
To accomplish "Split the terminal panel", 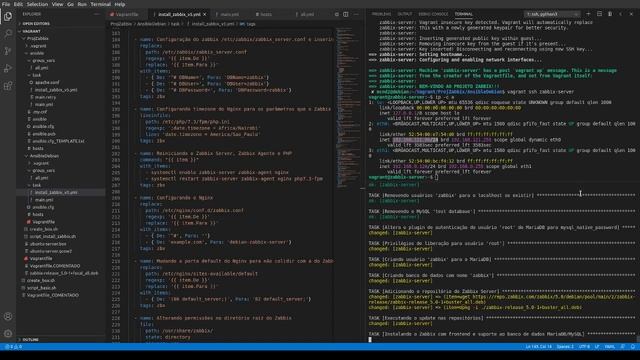I will pos(599,14).
